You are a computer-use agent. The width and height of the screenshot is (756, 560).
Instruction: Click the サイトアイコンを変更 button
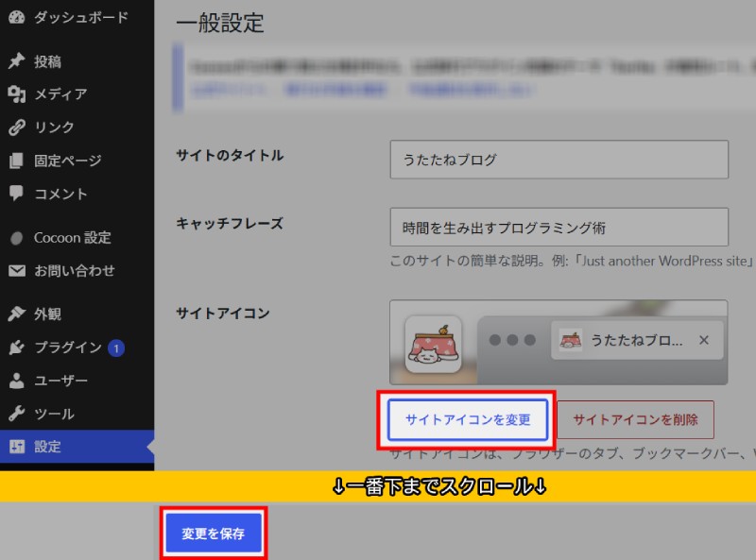(468, 419)
